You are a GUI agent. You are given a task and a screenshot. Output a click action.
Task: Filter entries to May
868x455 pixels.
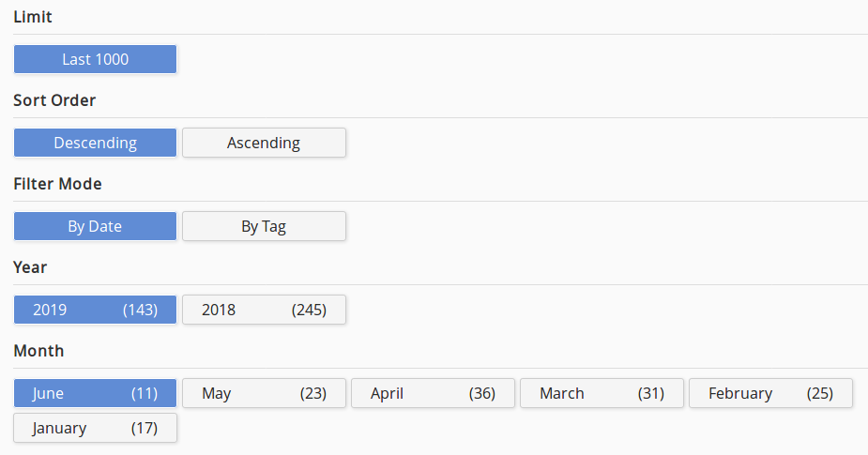217,393
